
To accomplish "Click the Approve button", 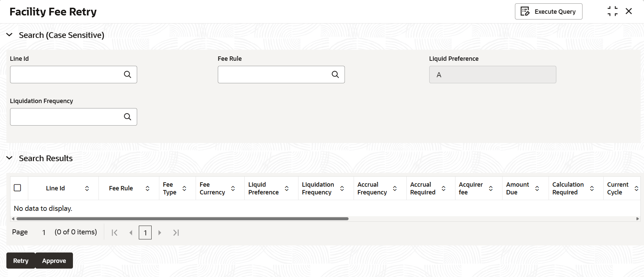I will click(x=54, y=261).
